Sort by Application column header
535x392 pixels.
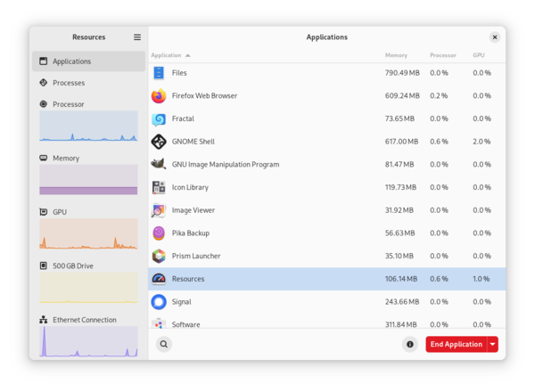coord(169,55)
